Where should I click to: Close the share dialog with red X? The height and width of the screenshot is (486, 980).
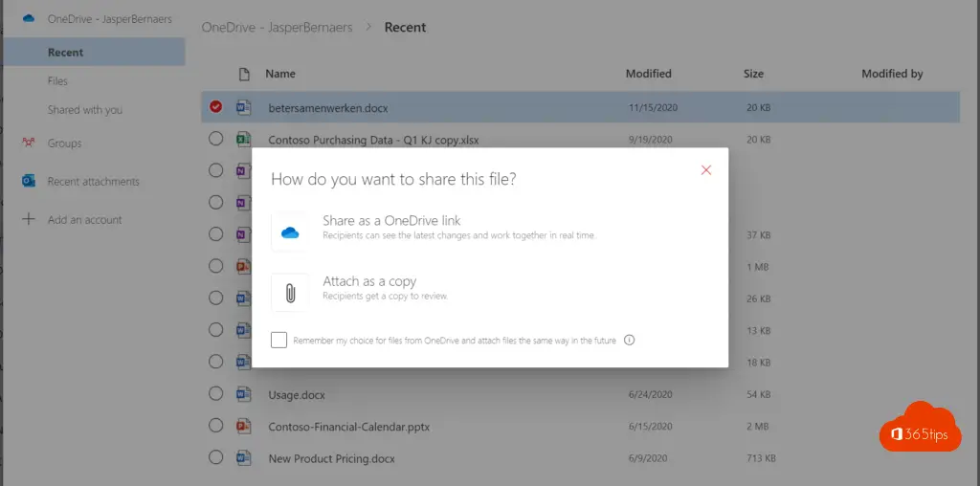(706, 170)
